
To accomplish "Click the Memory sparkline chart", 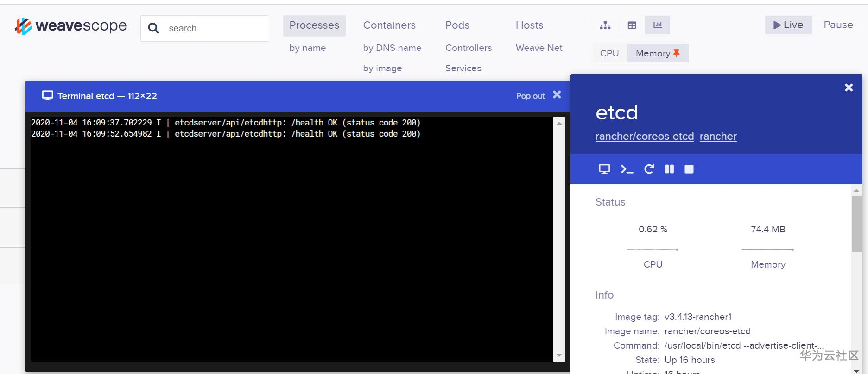I will coord(768,249).
